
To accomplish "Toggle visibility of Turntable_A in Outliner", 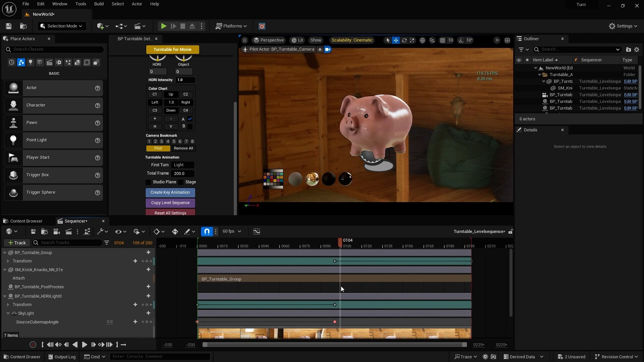I will click(x=519, y=74).
